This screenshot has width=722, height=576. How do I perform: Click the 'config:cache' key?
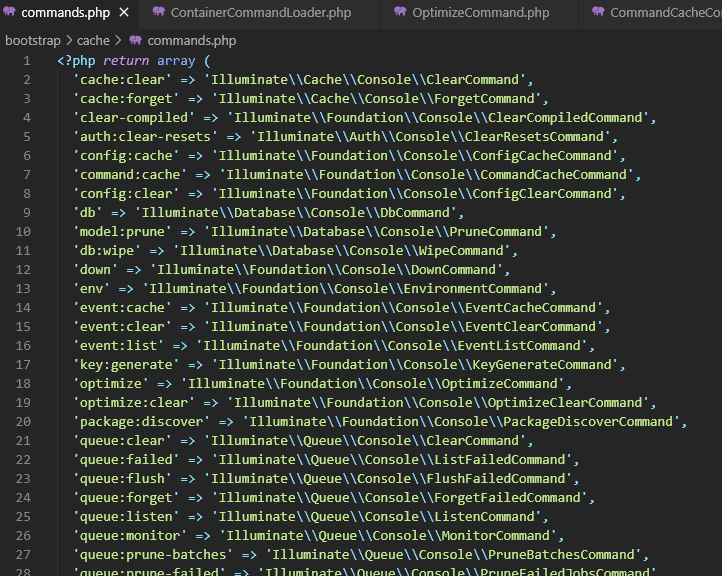tap(126, 156)
